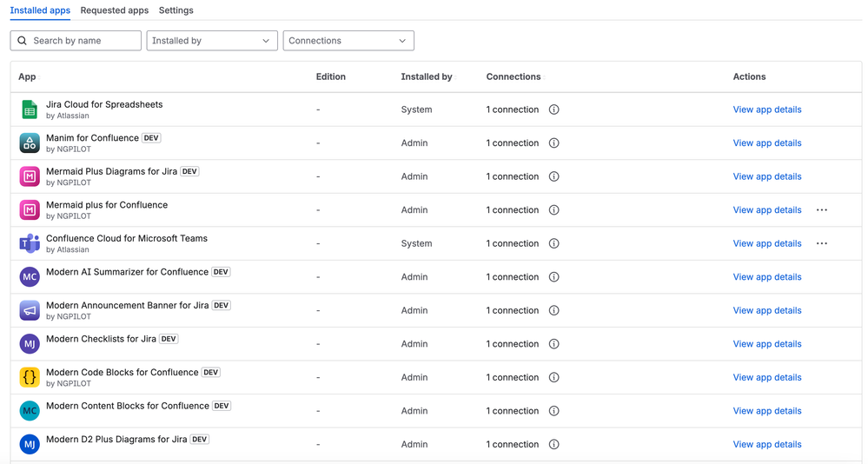868x464 pixels.
Task: Click the Edition column header
Action: point(330,77)
